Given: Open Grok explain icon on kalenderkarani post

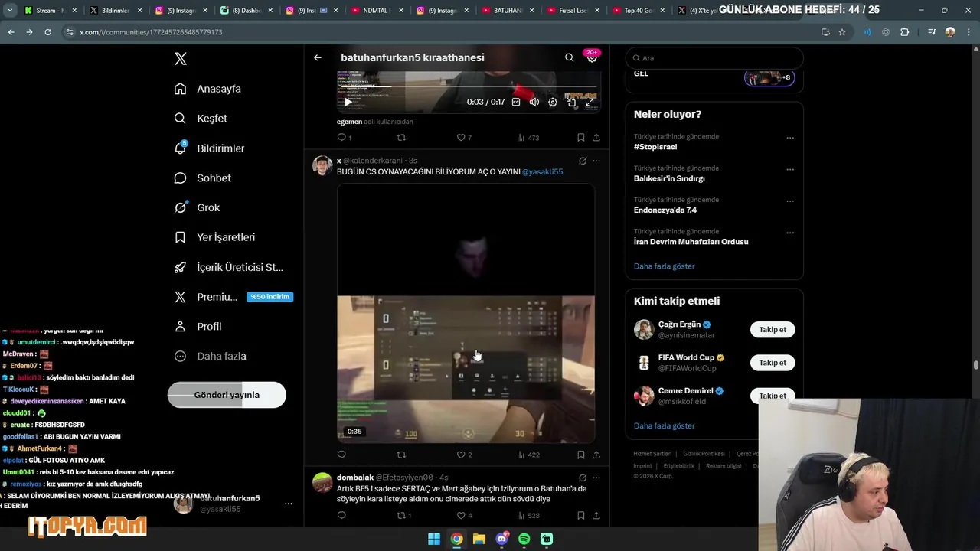Looking at the screenshot, I should 583,161.
